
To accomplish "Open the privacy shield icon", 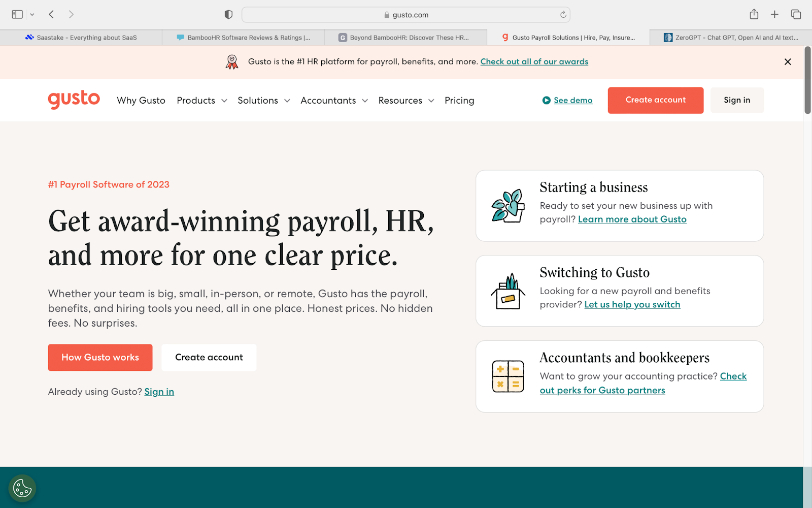I will click(228, 15).
